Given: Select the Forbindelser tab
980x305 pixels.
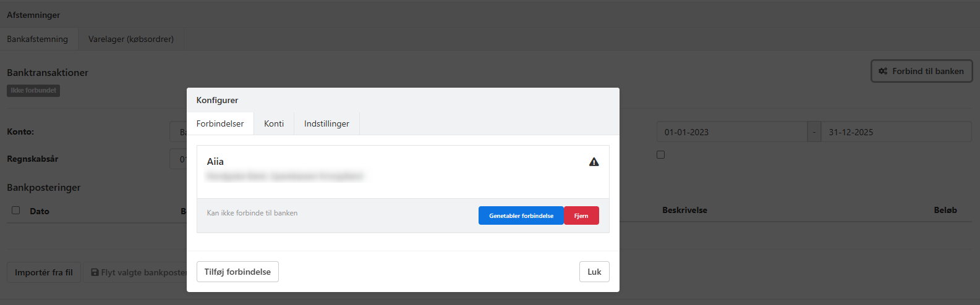Looking at the screenshot, I should (220, 123).
